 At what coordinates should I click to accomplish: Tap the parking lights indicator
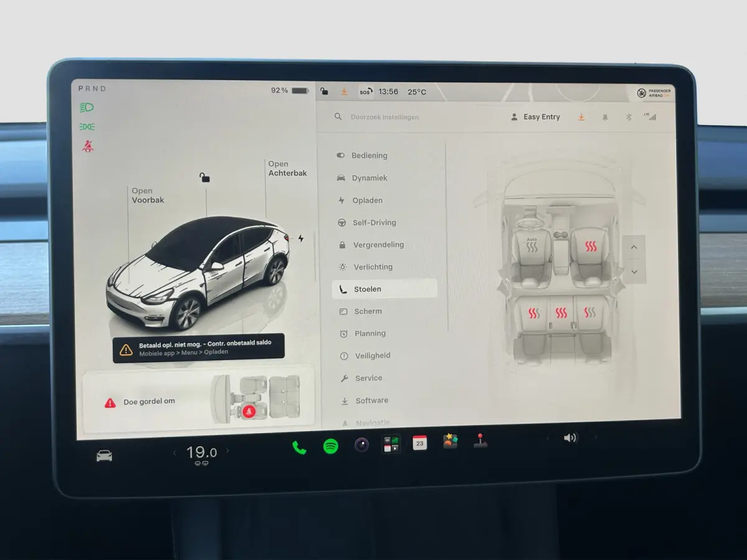point(87,127)
